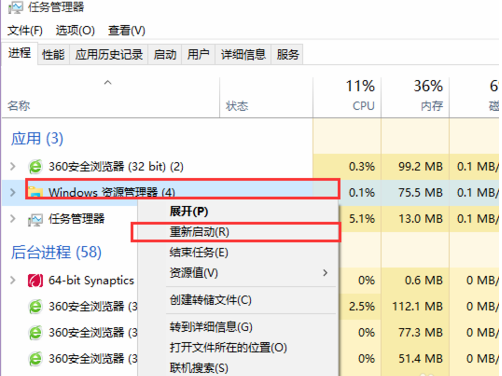Click the 360安全浏览器 (32 bit) app icon
The width and height of the screenshot is (502, 376).
pyautogui.click(x=35, y=166)
